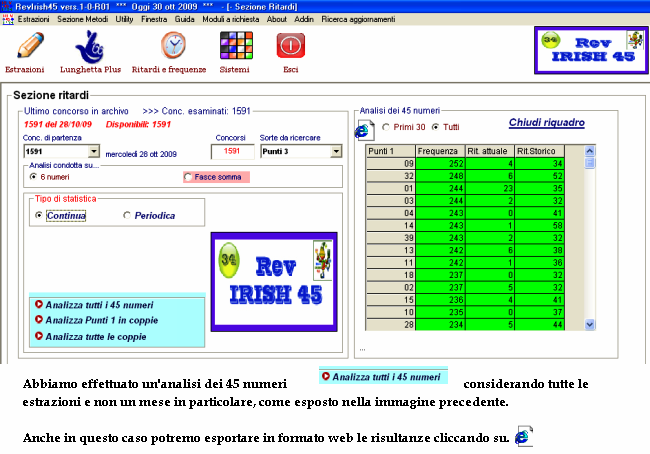Click the large Rev IRISH 45 center banner
The width and height of the screenshot is (650, 454).
click(274, 282)
